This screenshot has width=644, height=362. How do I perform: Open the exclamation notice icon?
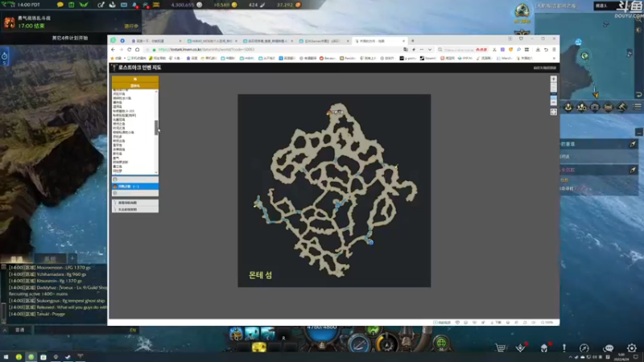[564, 348]
